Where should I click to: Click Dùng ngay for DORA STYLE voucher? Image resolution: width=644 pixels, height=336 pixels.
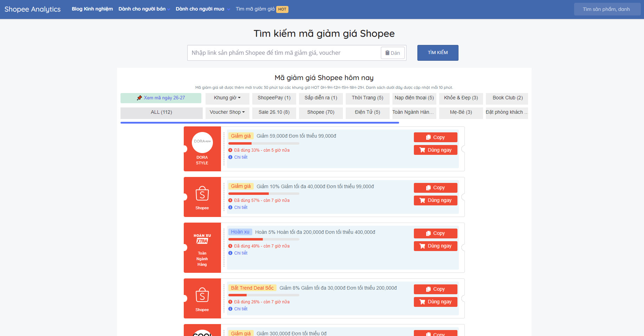[436, 150]
